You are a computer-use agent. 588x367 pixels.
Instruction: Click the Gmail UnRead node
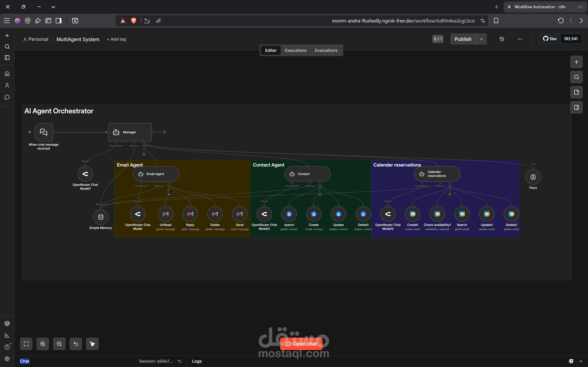(x=165, y=214)
